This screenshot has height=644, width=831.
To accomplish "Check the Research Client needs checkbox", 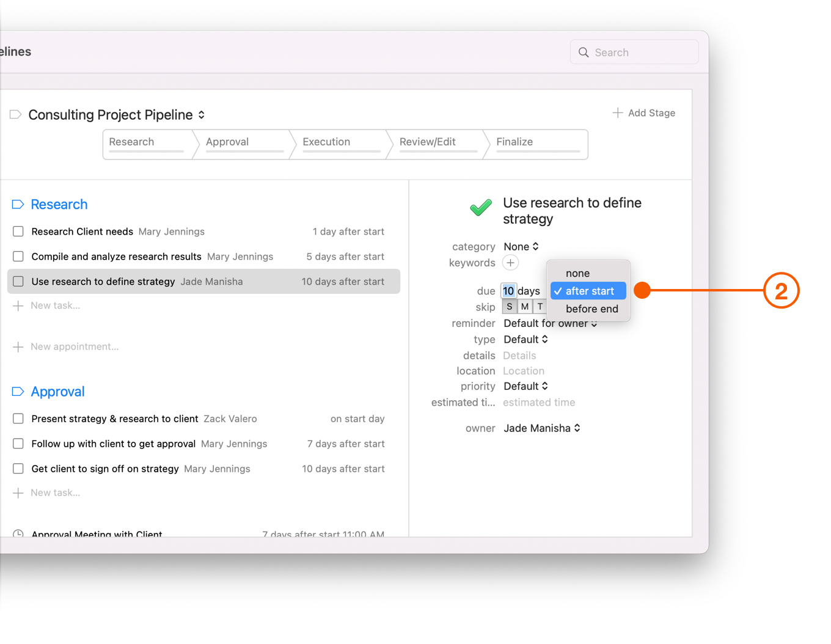I will [18, 231].
